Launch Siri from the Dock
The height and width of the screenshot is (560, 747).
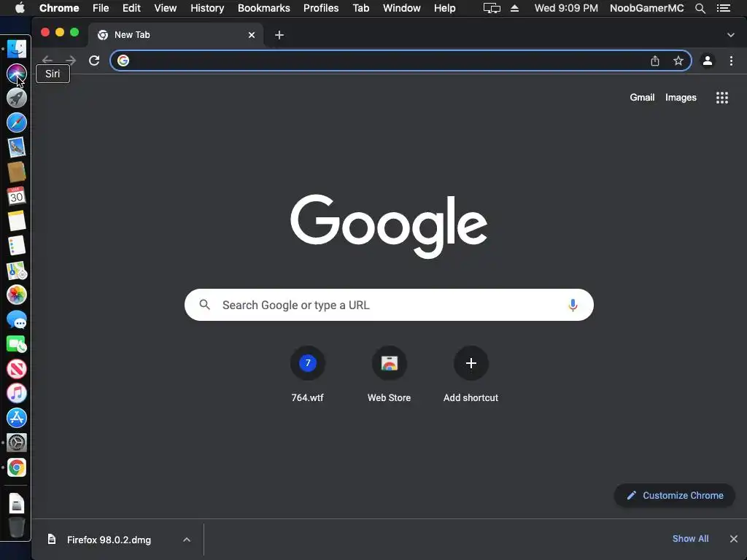click(17, 74)
